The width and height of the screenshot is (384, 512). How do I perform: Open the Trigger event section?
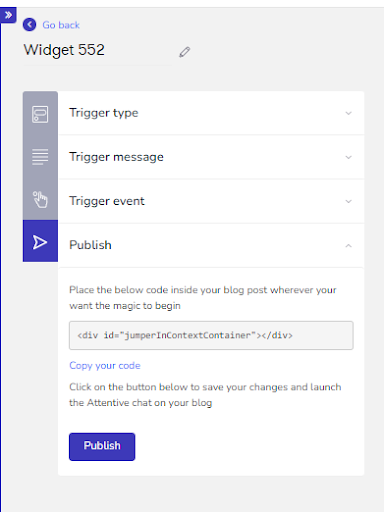[211, 201]
